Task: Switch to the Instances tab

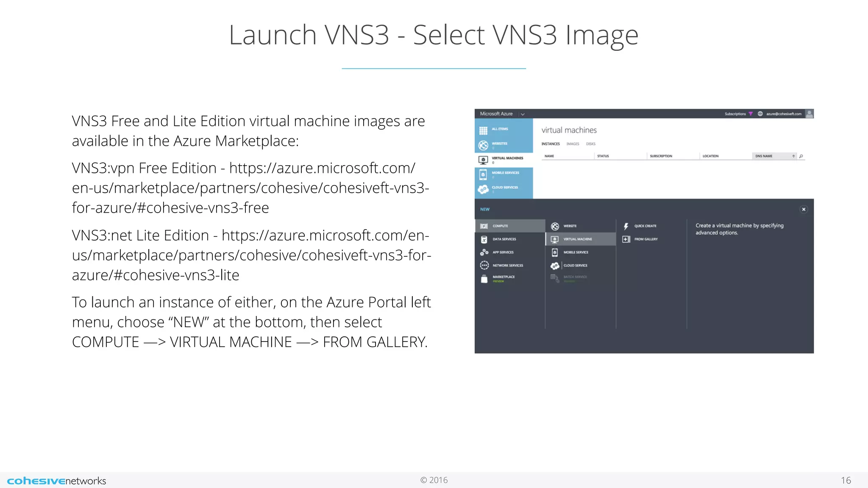Action: pyautogui.click(x=551, y=144)
